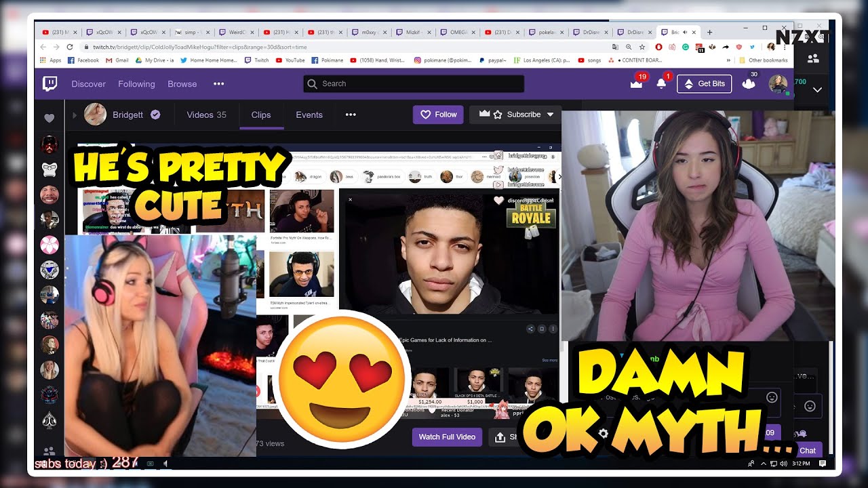Expand the bookmarks overflow chevron
Image resolution: width=868 pixels, height=488 pixels.
729,60
